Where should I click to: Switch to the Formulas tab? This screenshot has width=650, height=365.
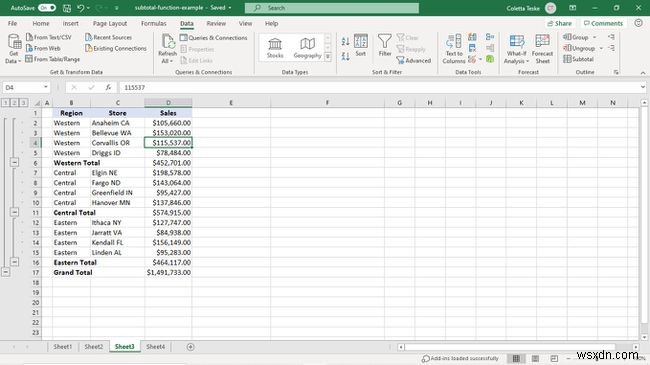[x=153, y=23]
